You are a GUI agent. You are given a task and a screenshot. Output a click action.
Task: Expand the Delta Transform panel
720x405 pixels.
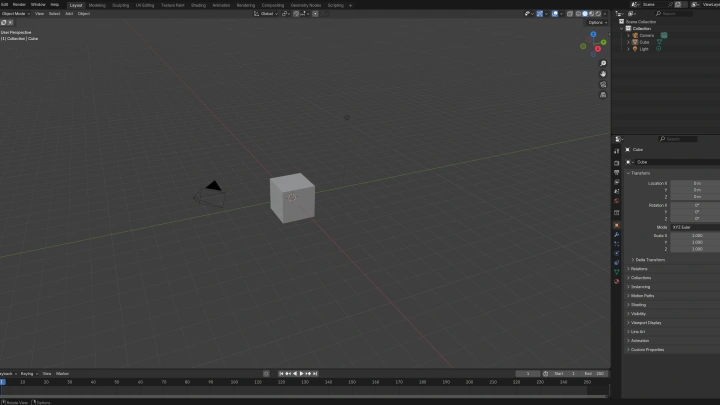tap(648, 260)
